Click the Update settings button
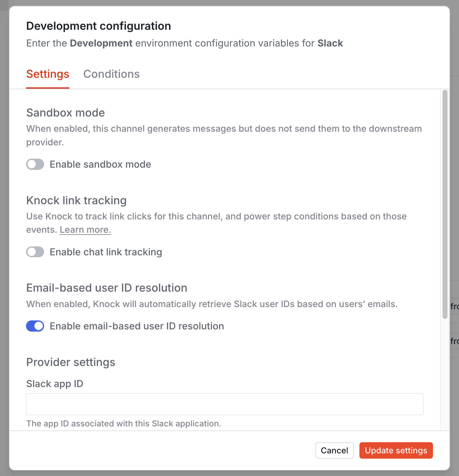Viewport: 459px width, 476px height. coord(396,450)
